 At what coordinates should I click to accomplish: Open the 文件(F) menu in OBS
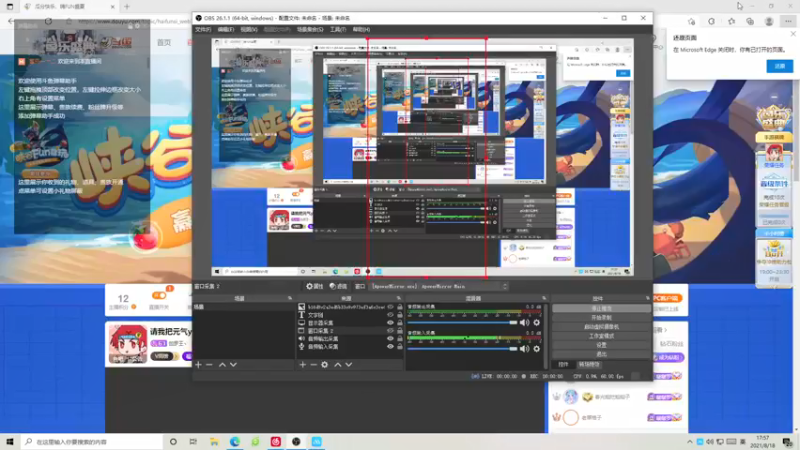203,30
